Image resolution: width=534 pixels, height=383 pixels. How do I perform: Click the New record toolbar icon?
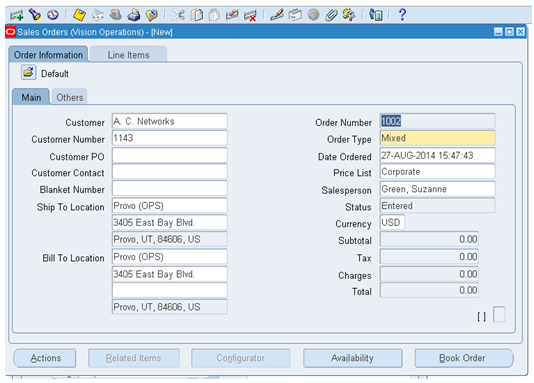[16, 15]
